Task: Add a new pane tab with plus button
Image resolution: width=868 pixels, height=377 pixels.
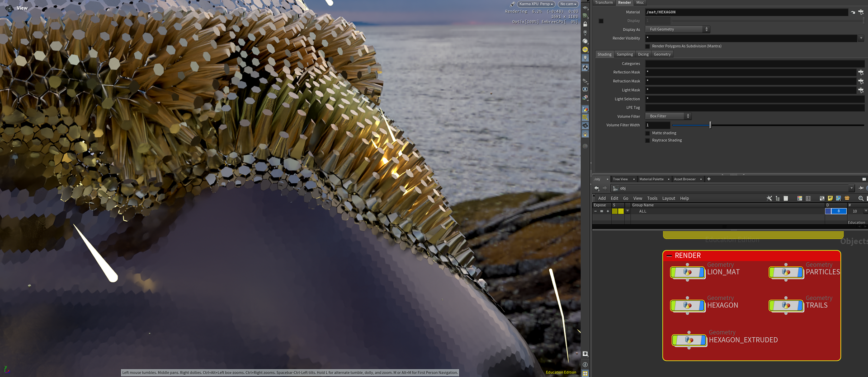Action: click(708, 179)
